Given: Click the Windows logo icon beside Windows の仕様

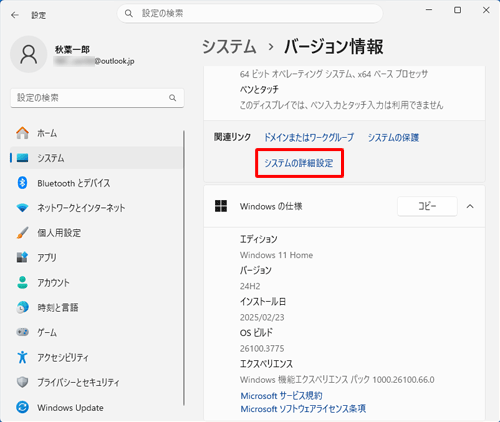Looking at the screenshot, I should (x=221, y=206).
